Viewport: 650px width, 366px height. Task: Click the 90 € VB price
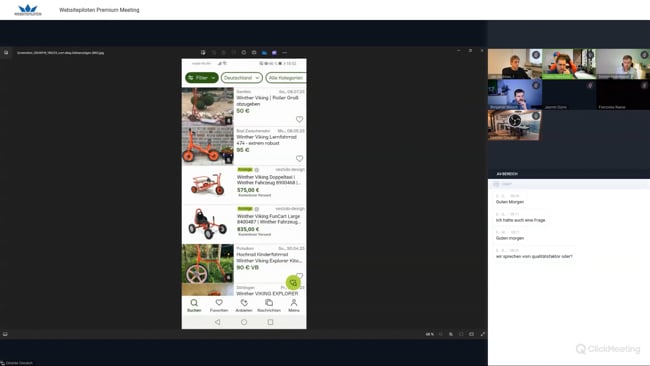[x=247, y=268]
